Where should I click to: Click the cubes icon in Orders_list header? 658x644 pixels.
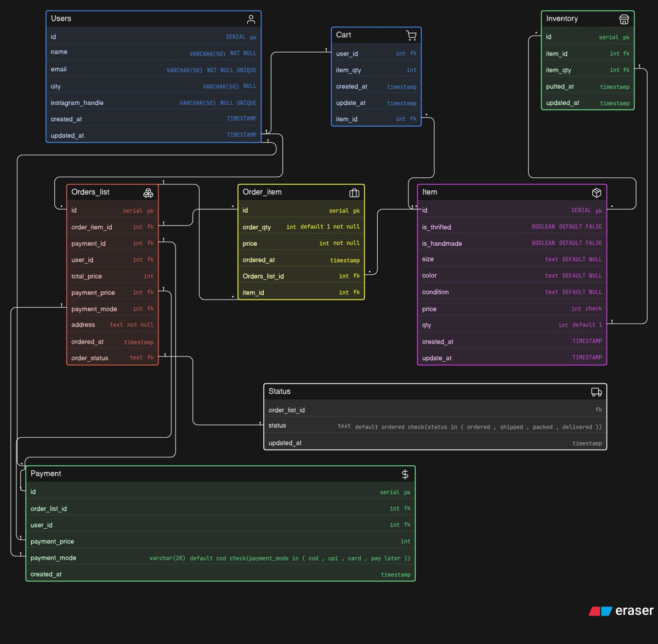148,193
